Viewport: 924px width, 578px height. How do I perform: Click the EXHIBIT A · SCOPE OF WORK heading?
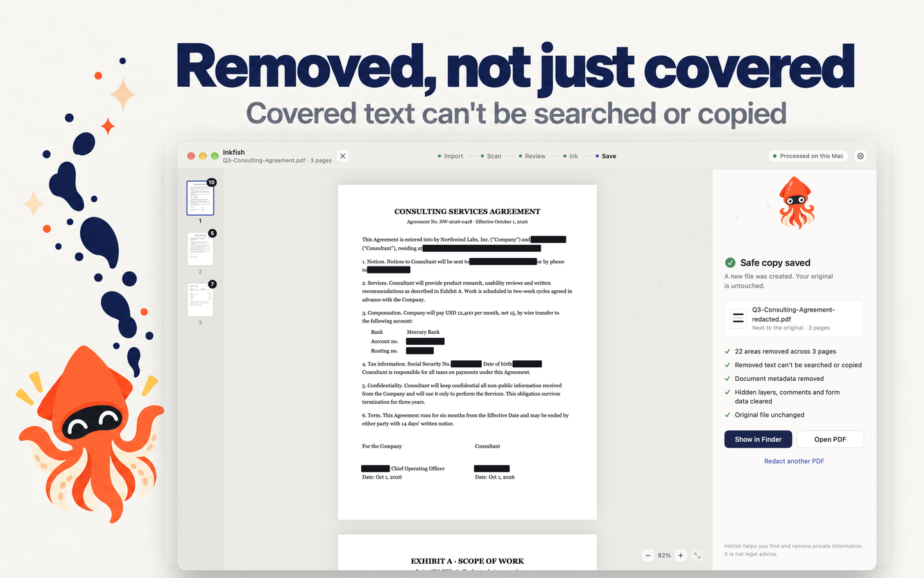(467, 561)
